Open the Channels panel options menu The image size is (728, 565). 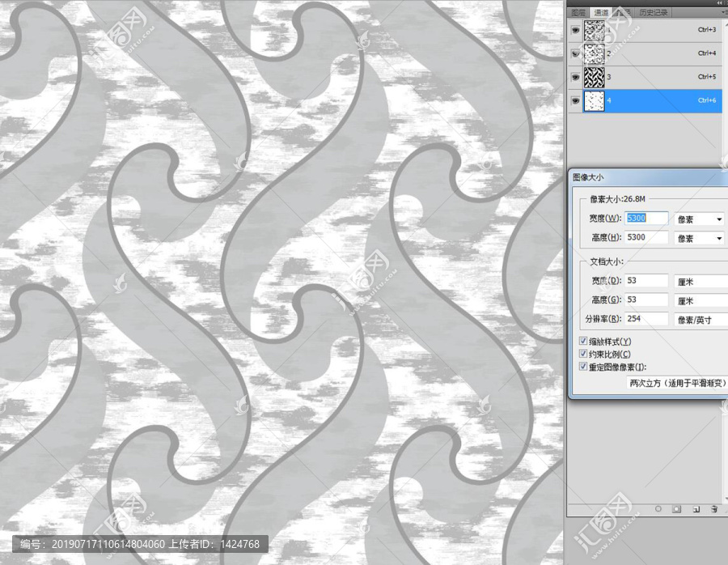(725, 12)
